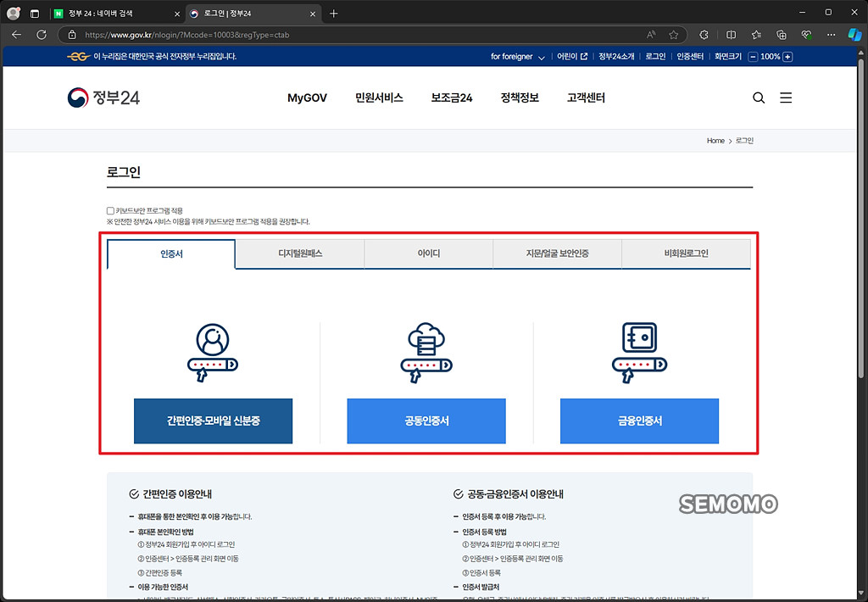Image resolution: width=868 pixels, height=602 pixels.
Task: Open browser settings and more menu
Action: [831, 34]
